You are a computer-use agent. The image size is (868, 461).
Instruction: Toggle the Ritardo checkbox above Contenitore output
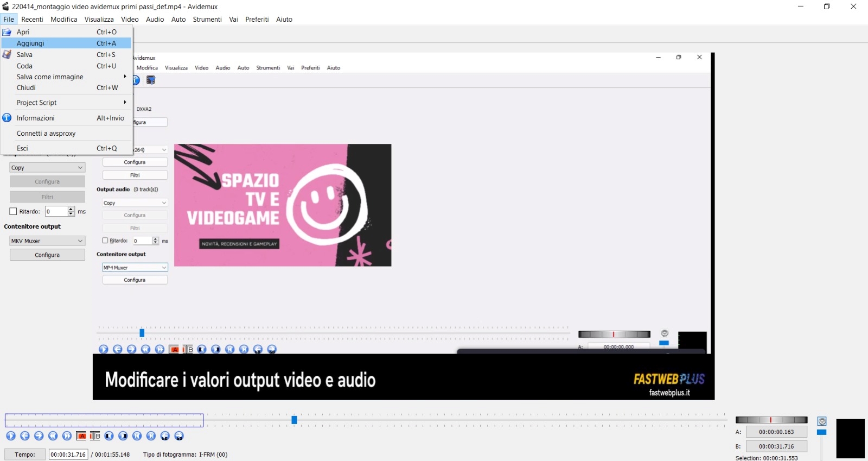tap(14, 211)
